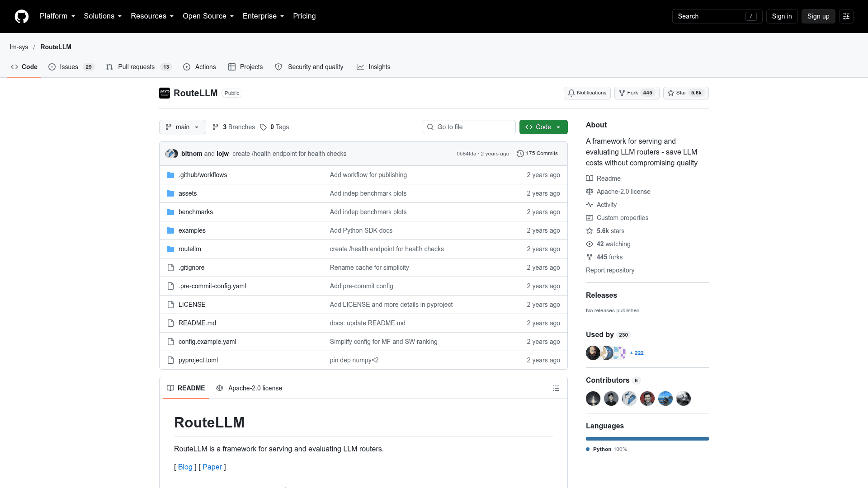Open the Pricing page link

click(x=304, y=16)
